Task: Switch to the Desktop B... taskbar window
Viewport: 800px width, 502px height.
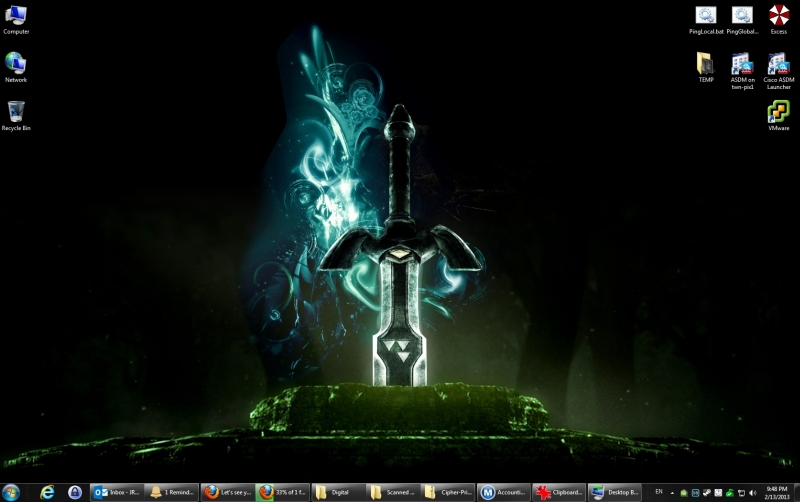Action: click(614, 492)
